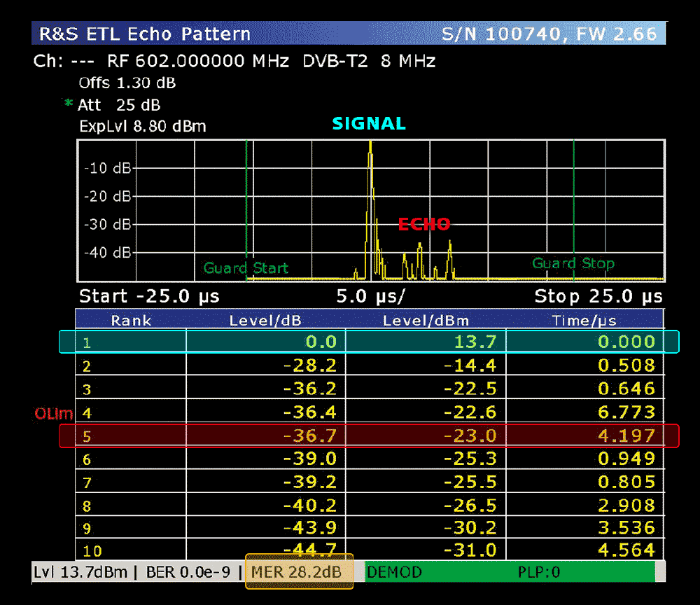Select RF 602.000000 MHz frequency value
This screenshot has width=700, height=605.
click(198, 61)
